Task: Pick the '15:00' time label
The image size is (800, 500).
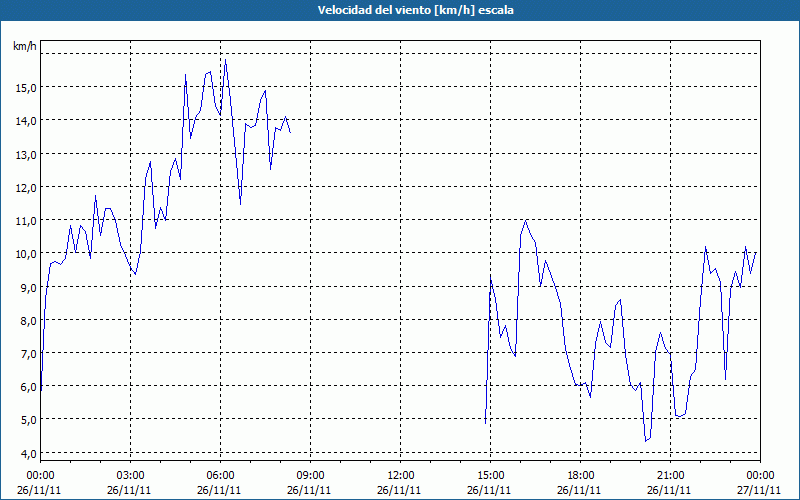Action: click(490, 476)
